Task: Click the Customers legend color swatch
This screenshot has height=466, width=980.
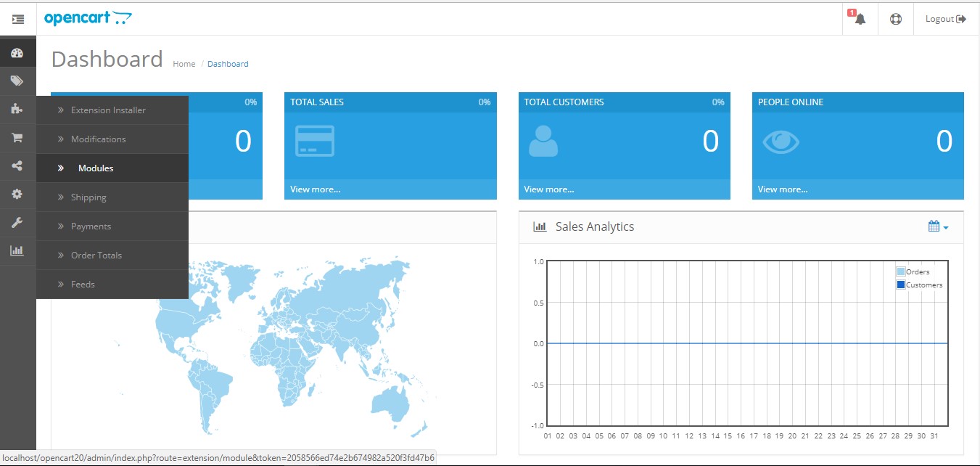Action: (901, 285)
